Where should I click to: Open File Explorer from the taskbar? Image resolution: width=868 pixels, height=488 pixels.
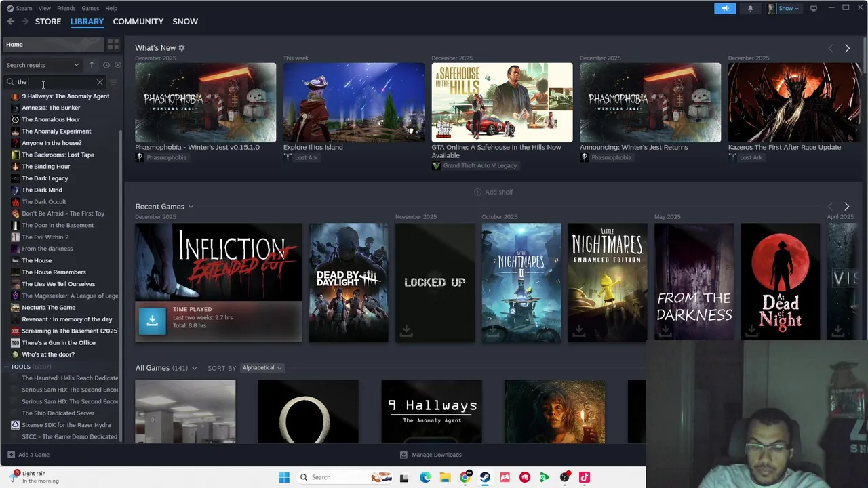(445, 477)
